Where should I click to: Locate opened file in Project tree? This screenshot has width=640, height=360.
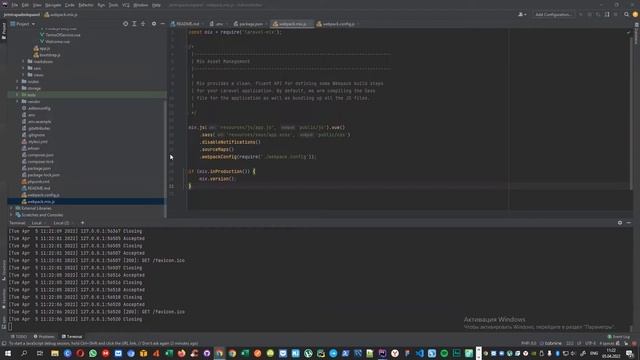click(x=125, y=24)
